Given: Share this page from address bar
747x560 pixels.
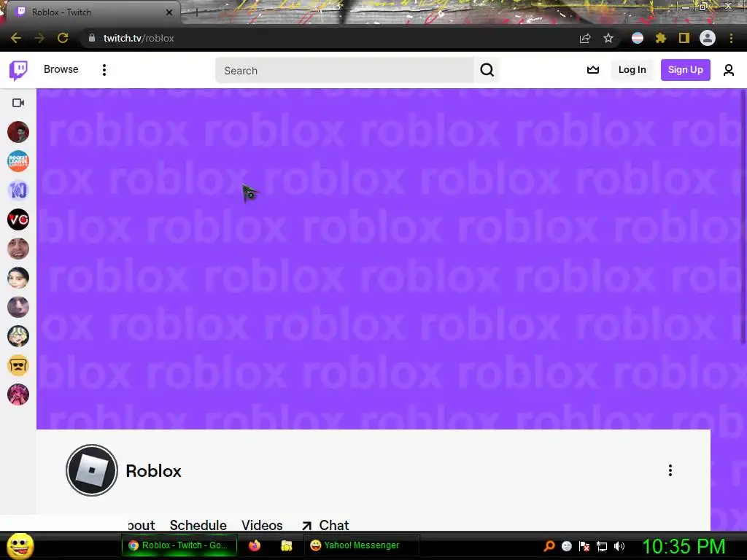Looking at the screenshot, I should 585,38.
